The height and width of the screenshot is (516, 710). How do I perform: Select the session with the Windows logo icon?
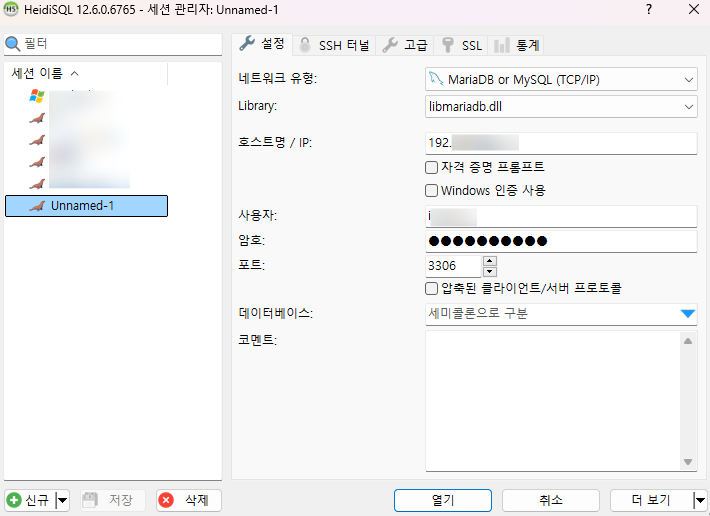tap(37, 96)
